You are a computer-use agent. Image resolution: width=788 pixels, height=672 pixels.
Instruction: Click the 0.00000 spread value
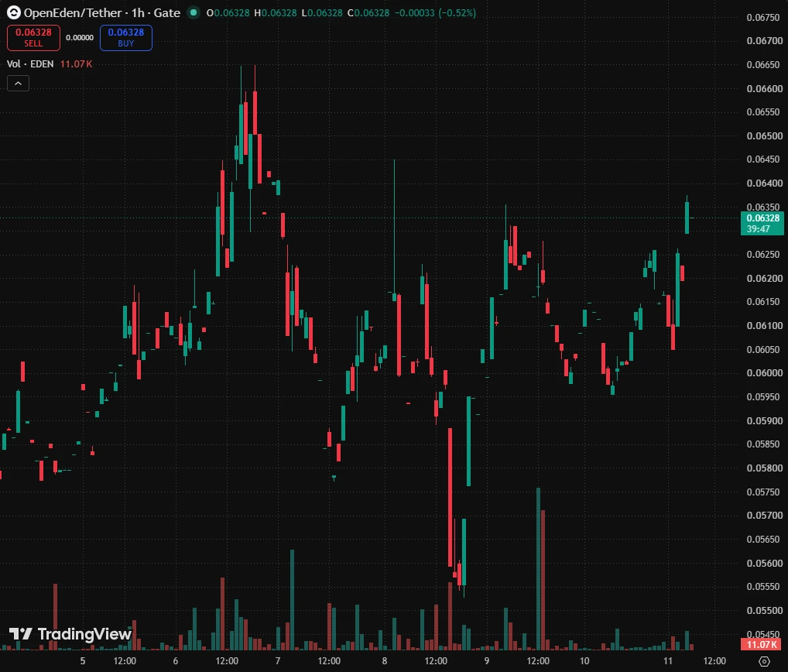80,38
